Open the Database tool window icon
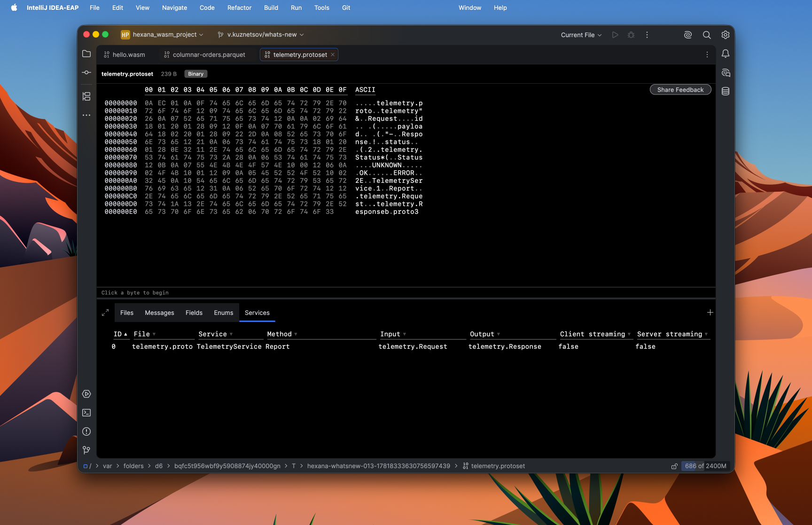 click(726, 91)
